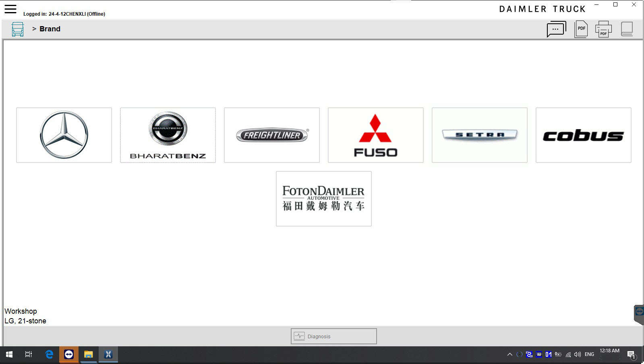Viewport: 644px width, 364px height.
Task: Open the ENG language input selector
Action: (x=589, y=354)
